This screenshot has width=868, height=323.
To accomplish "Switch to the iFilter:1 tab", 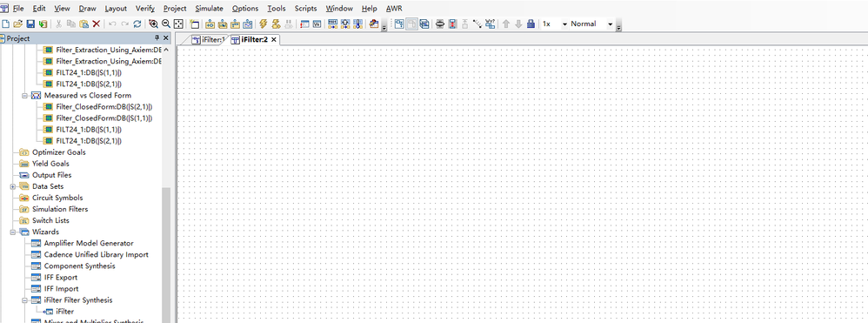I will (x=208, y=39).
